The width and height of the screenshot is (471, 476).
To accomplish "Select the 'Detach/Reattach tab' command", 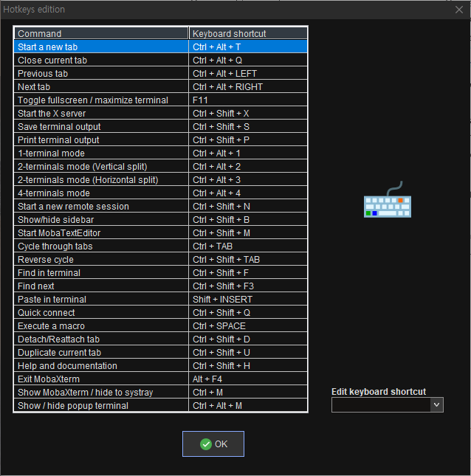I will [101, 339].
